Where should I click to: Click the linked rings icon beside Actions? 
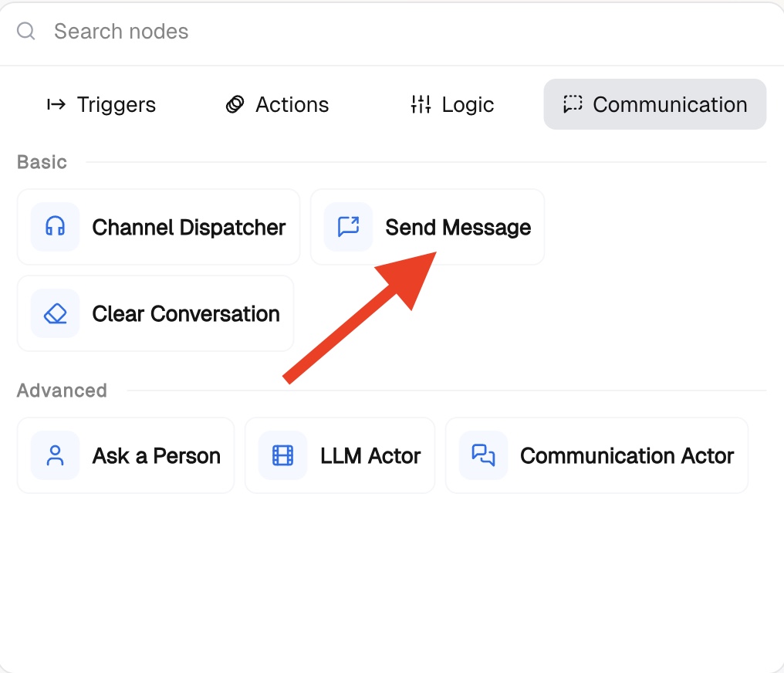tap(235, 104)
